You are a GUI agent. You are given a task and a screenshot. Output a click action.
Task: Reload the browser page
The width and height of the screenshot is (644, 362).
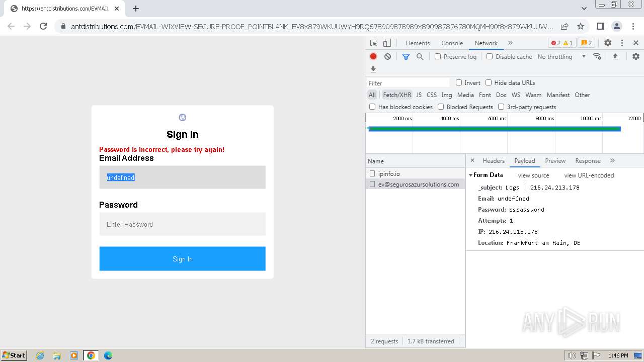point(43,26)
